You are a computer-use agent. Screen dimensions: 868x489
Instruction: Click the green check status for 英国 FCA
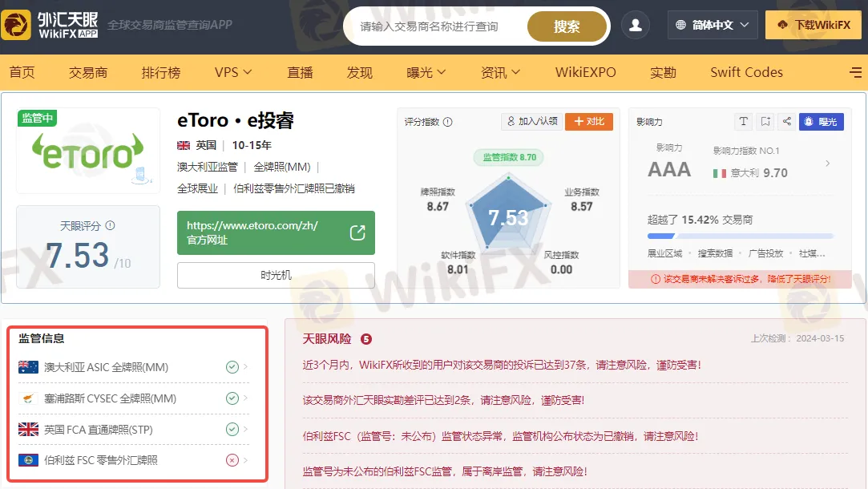point(232,430)
